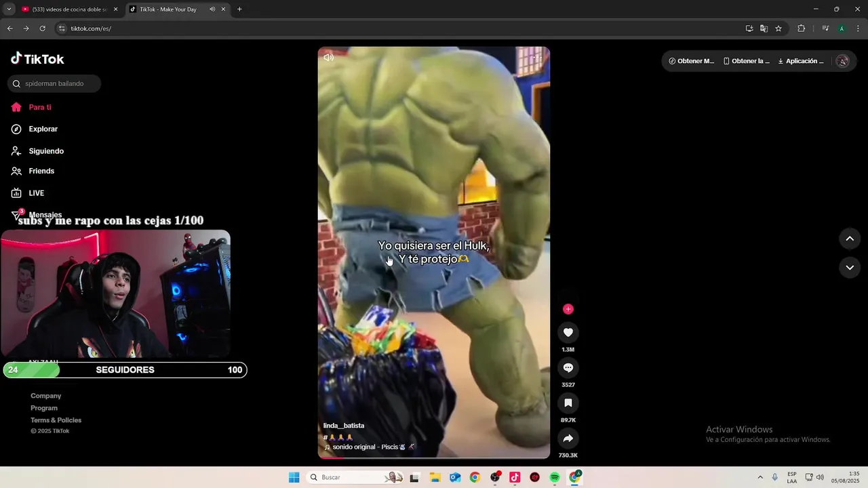
Task: Open the sonido original - Piscis sound link
Action: (369, 447)
